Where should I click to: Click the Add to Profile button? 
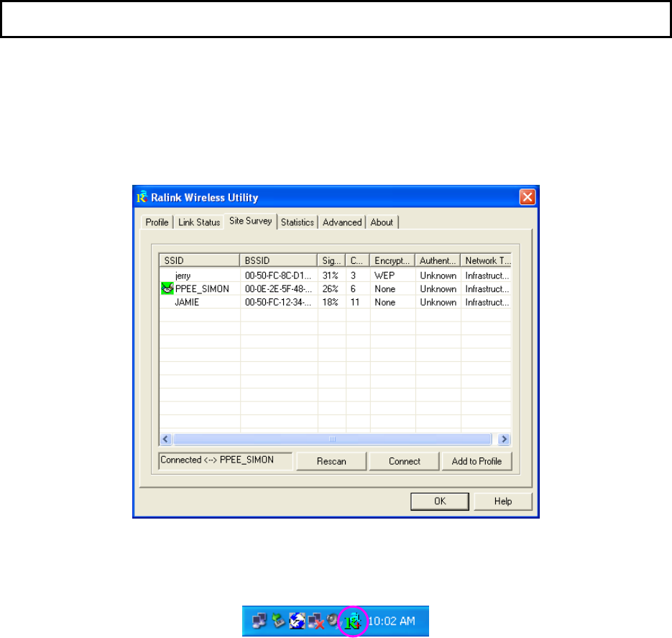click(477, 461)
